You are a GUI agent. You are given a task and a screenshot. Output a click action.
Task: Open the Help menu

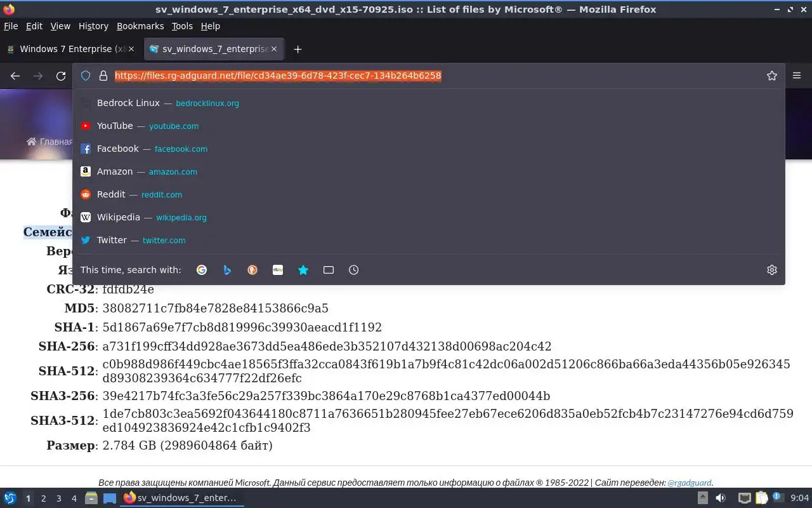point(210,26)
